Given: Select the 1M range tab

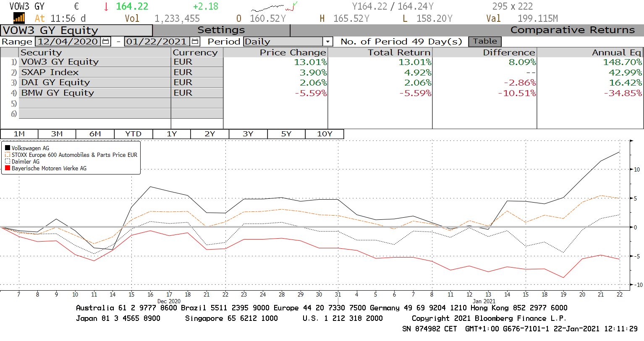Looking at the screenshot, I should (19, 134).
